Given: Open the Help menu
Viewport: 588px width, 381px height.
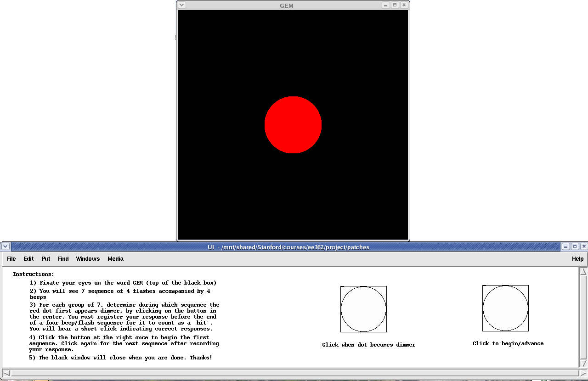Looking at the screenshot, I should pyautogui.click(x=577, y=259).
